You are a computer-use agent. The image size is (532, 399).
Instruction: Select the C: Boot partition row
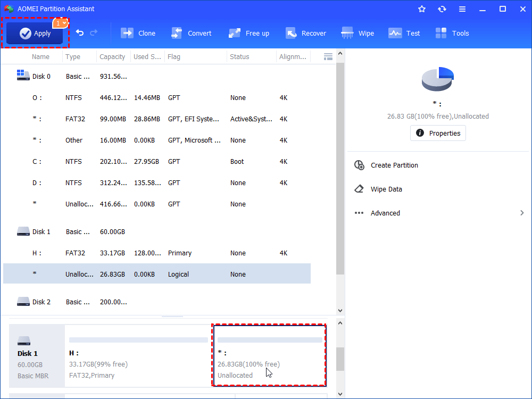[x=157, y=162]
